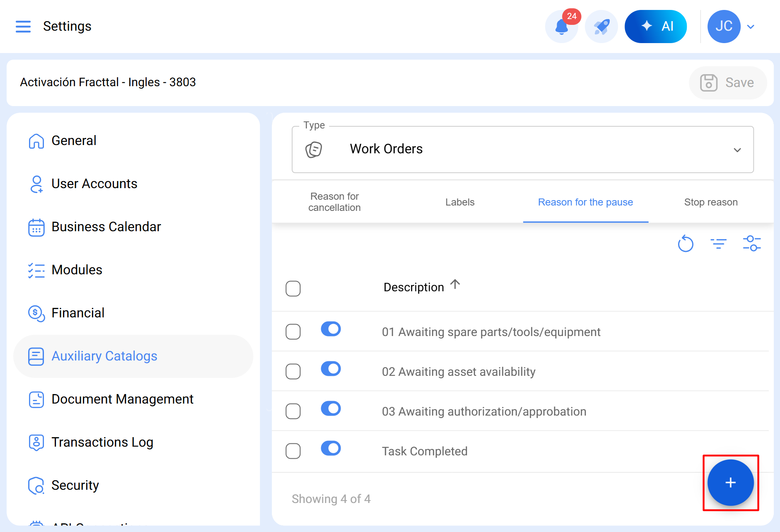Tick the select-all header checkbox
780x532 pixels.
point(293,289)
